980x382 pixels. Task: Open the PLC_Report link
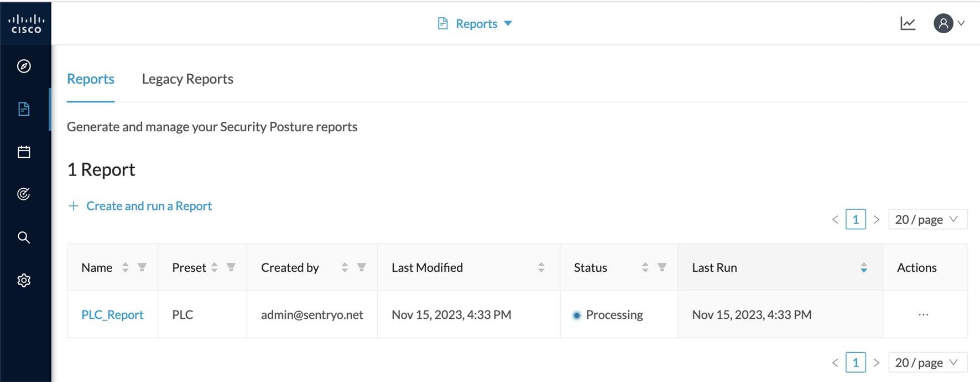coord(112,314)
